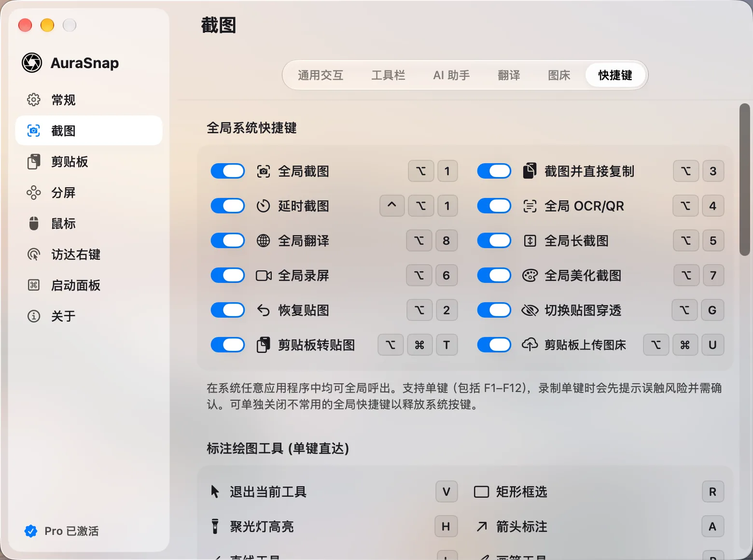Click the Pro 已激活 verified badge icon
The width and height of the screenshot is (753, 560).
(31, 531)
